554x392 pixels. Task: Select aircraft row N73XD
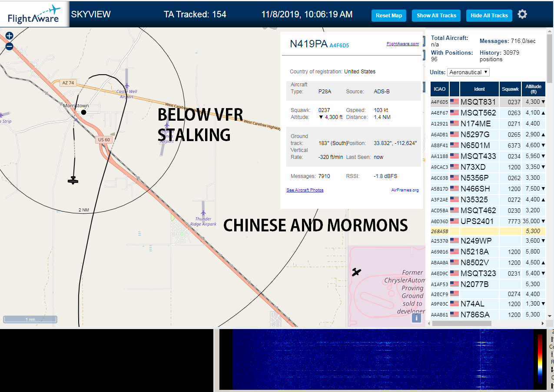coord(488,167)
